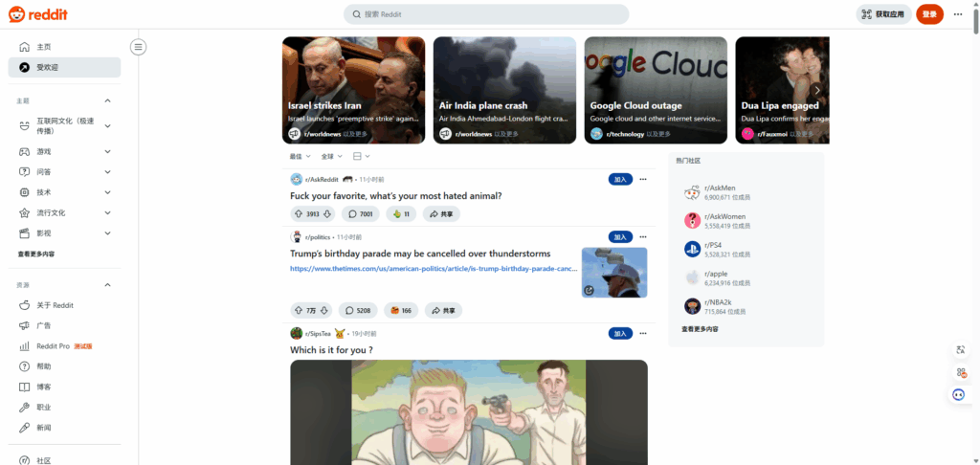Share the Trump birthday parade post
980x465 pixels.
(443, 310)
